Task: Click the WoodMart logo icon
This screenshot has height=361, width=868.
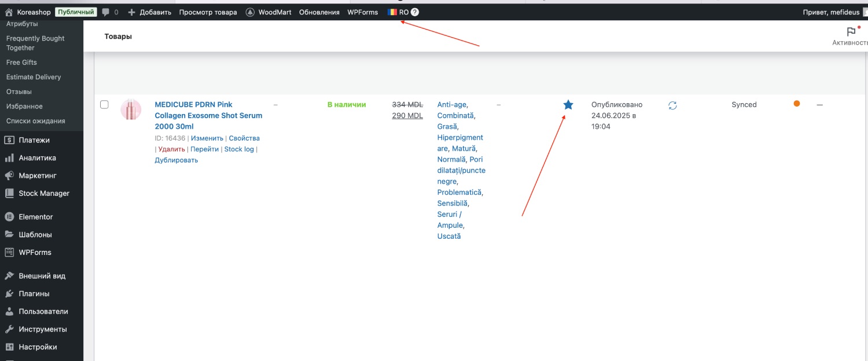Action: tap(250, 12)
